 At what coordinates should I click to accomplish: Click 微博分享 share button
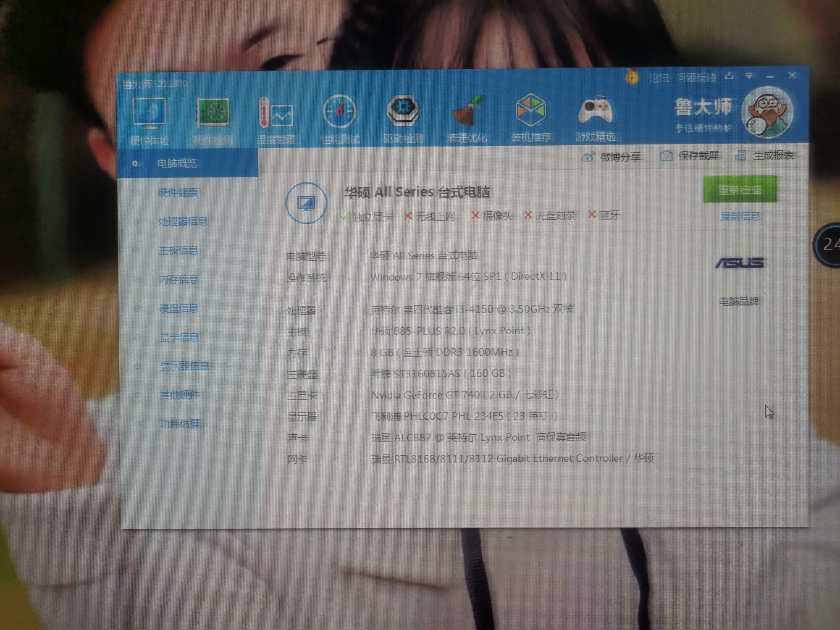pos(612,157)
